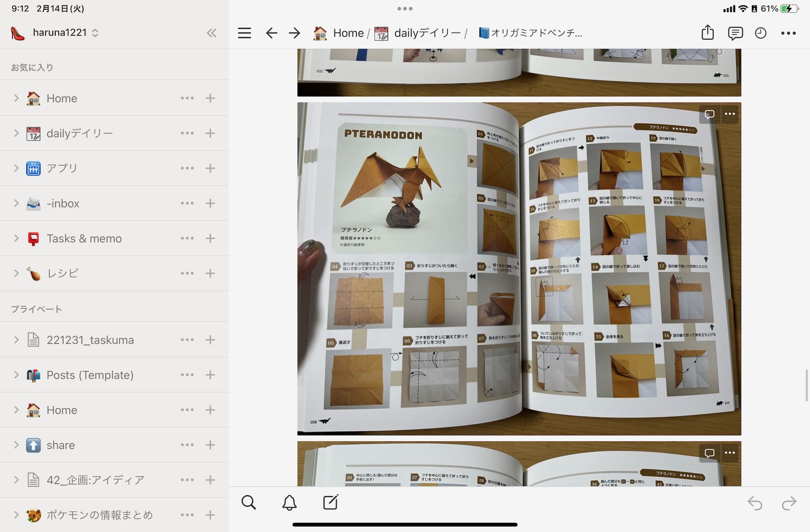Open Posts (Template) page
The height and width of the screenshot is (532, 810).
(90, 375)
